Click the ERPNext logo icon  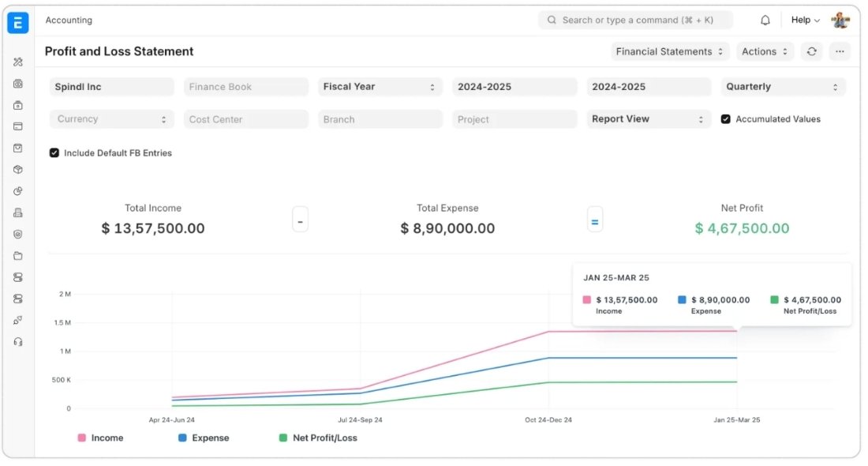(17, 22)
